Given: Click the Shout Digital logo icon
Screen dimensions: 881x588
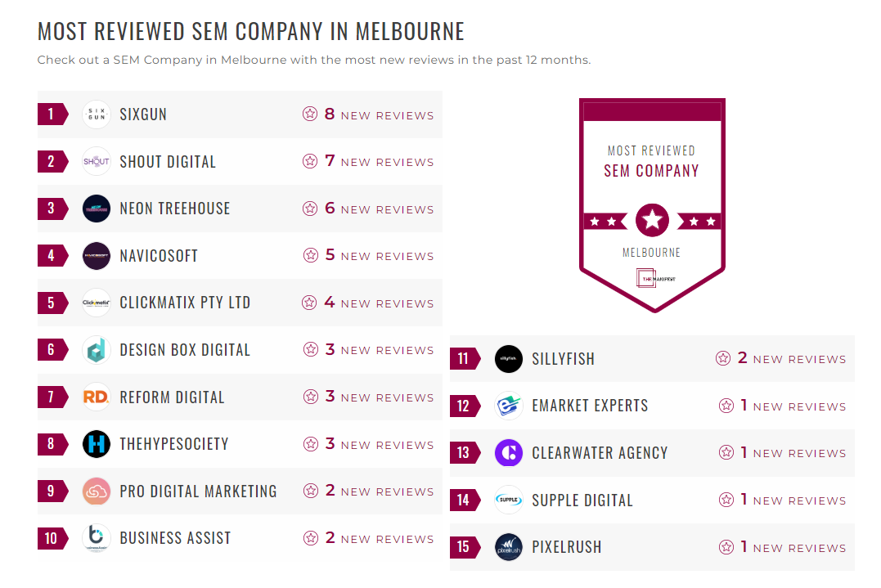Looking at the screenshot, I should point(97,162).
